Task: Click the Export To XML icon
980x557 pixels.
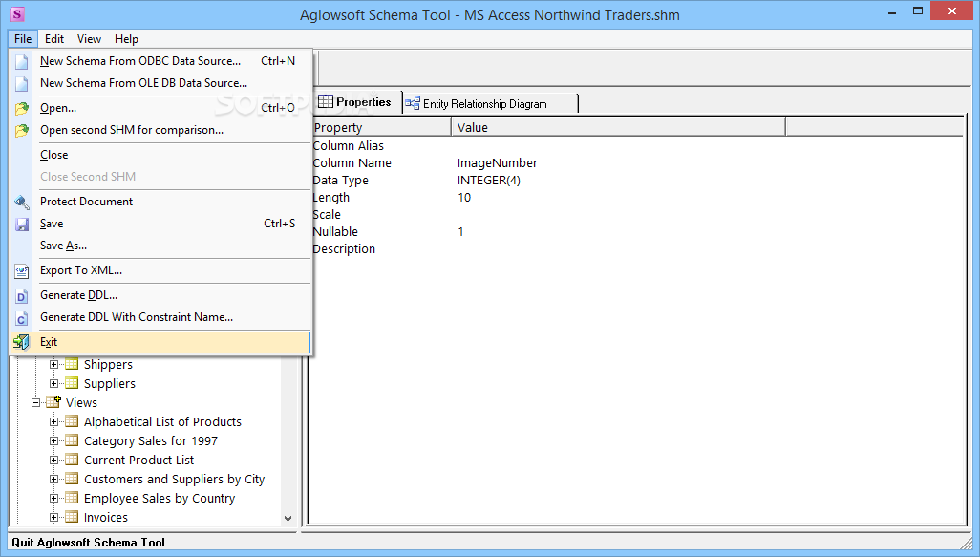Action: 22,270
